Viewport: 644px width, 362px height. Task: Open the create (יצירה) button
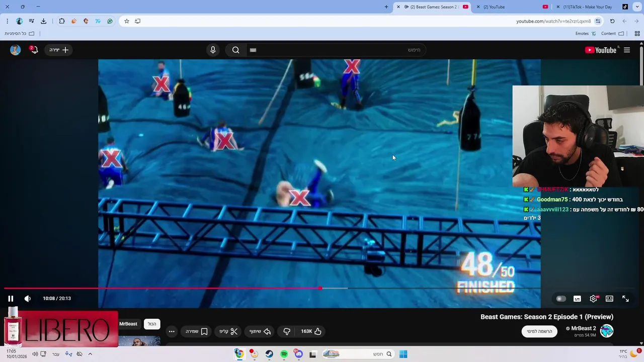coord(59,50)
